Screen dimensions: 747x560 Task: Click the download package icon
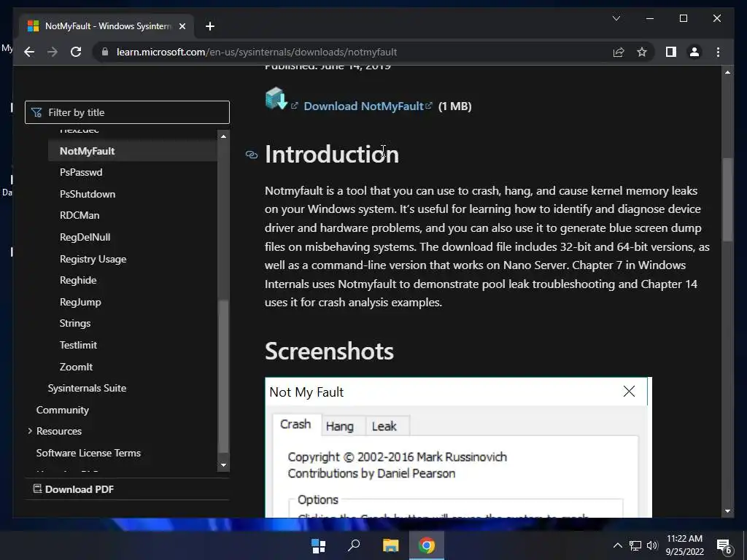click(276, 98)
